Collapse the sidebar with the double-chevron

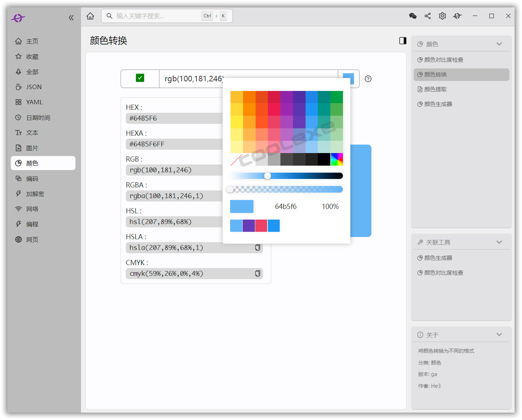click(71, 17)
